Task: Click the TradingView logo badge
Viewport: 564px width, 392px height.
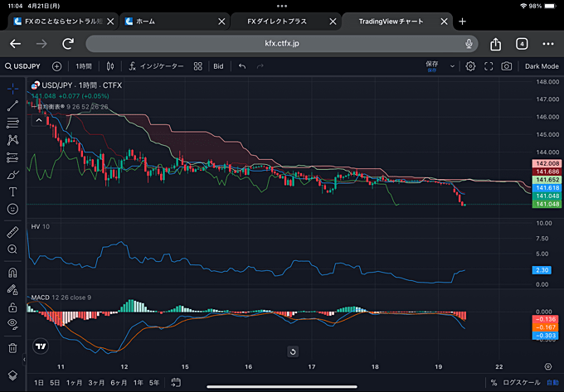Action: pos(41,346)
